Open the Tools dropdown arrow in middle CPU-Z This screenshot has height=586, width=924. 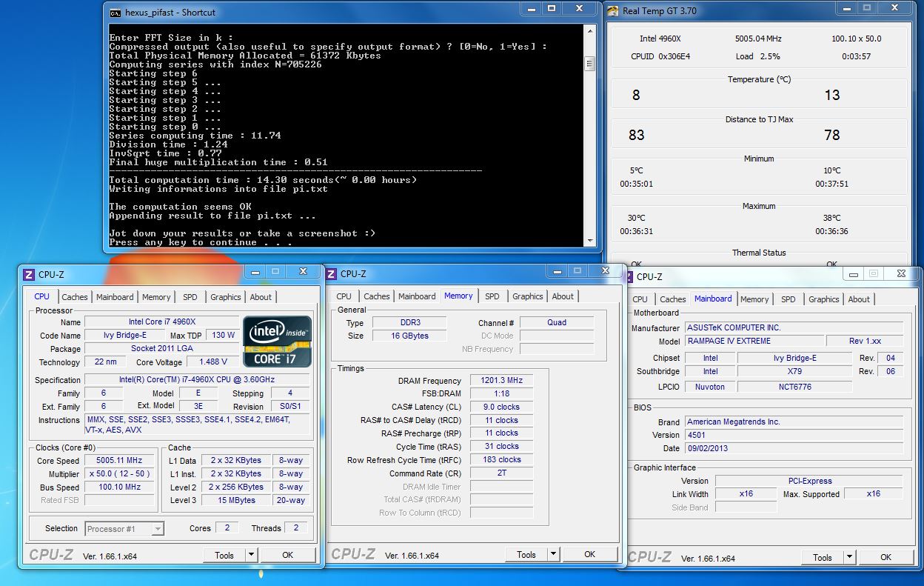[x=553, y=553]
